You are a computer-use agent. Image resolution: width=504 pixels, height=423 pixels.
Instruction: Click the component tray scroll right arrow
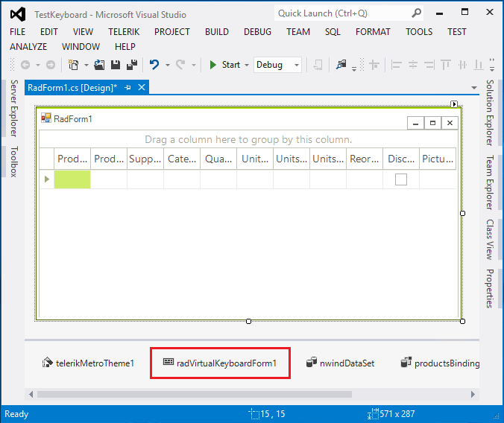473,394
